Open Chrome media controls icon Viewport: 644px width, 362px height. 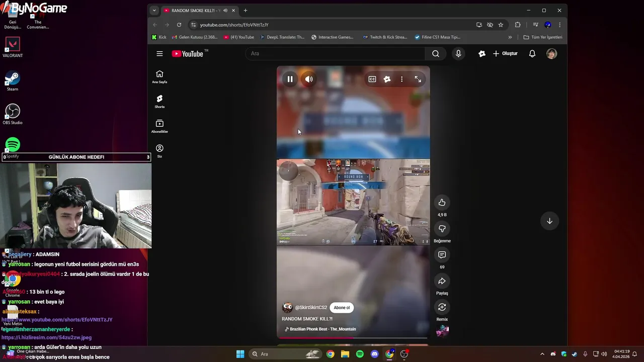tap(535, 25)
